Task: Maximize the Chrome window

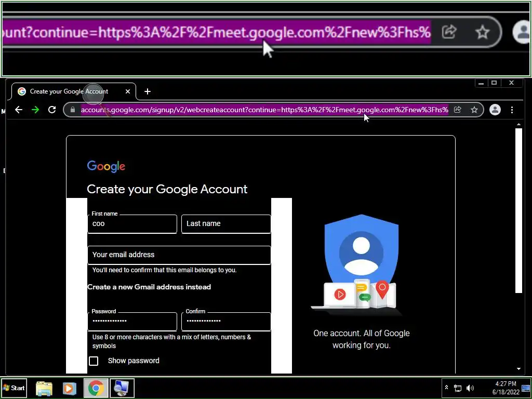Action: tap(494, 83)
